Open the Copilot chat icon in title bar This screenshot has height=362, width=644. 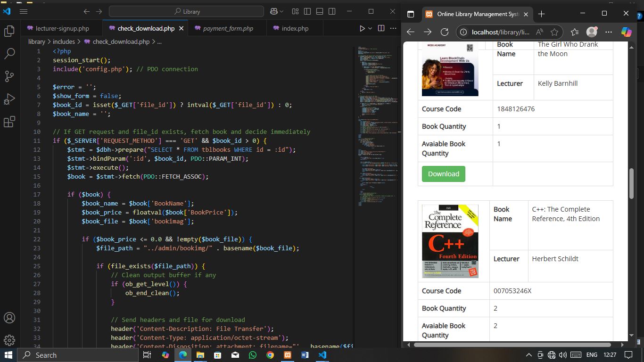[274, 11]
